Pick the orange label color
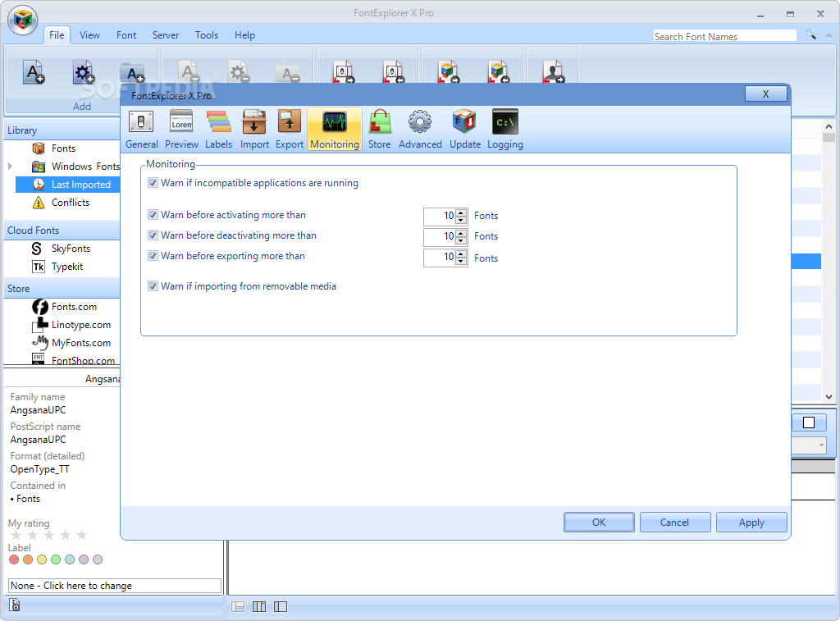840x621 pixels. click(x=28, y=559)
